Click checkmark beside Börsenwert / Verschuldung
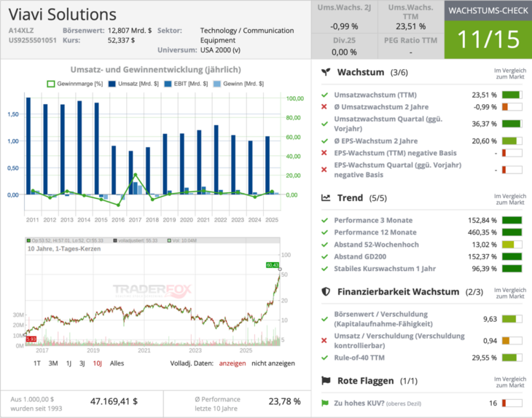Viewport: 532px width, 418px height. pos(325,319)
